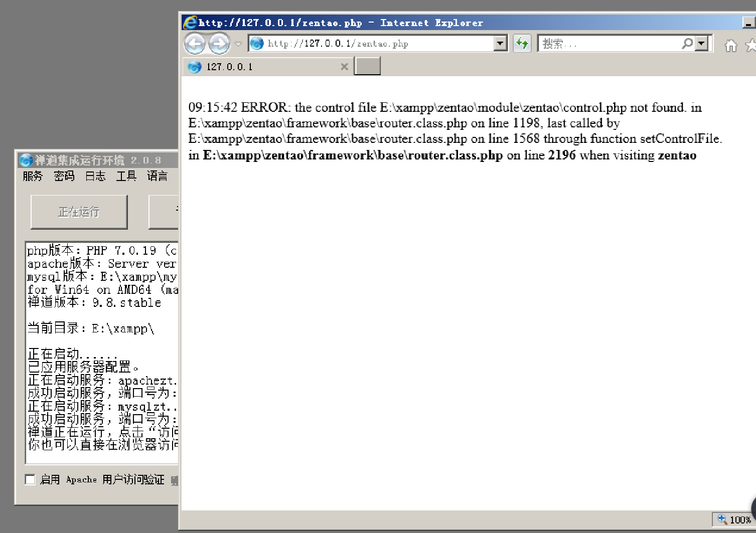Open the search provider dropdown arrow
The image size is (756, 533).
tap(702, 44)
